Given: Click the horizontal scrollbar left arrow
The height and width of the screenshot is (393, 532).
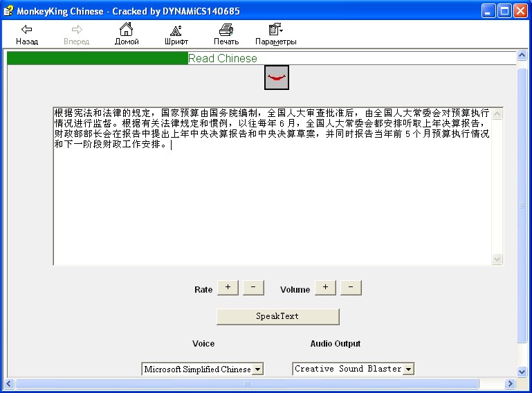Looking at the screenshot, I should tap(9, 384).
